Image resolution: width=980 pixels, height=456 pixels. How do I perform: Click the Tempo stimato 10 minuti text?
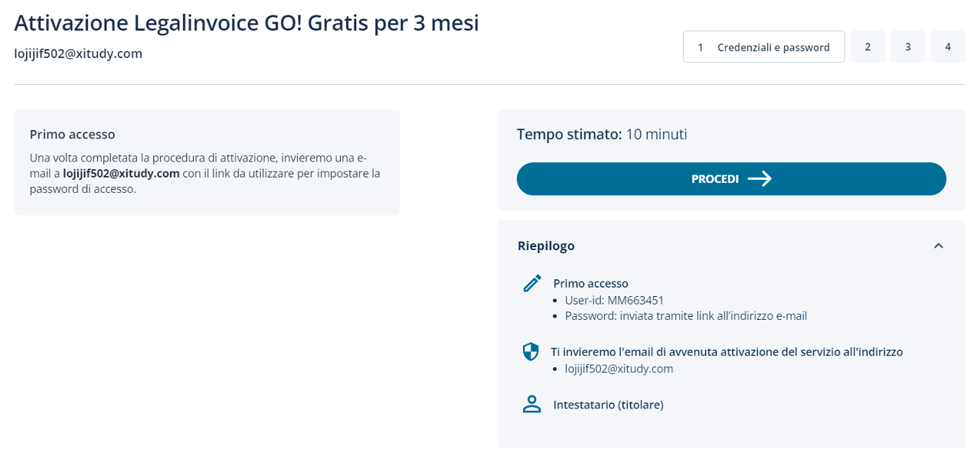(x=602, y=135)
